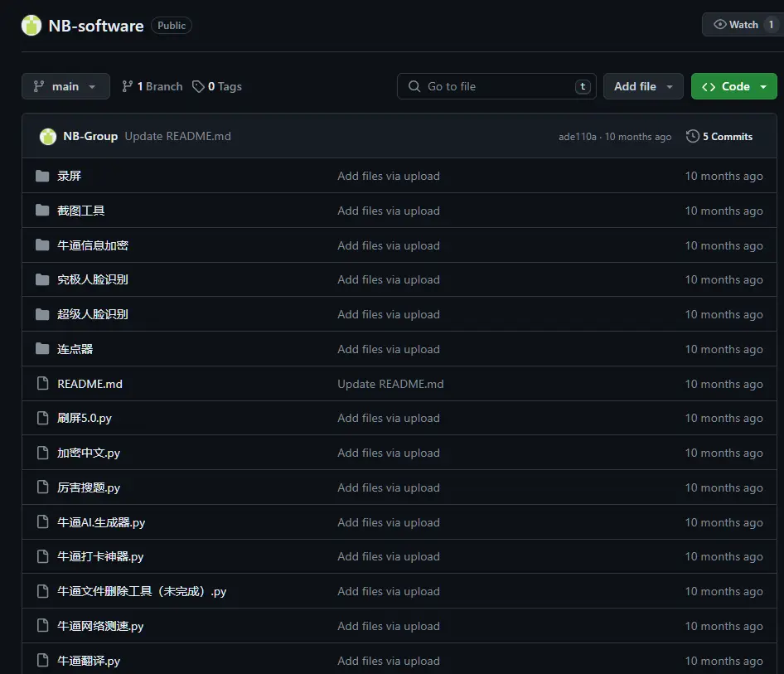
Task: Click the Watch button
Action: tap(743, 25)
